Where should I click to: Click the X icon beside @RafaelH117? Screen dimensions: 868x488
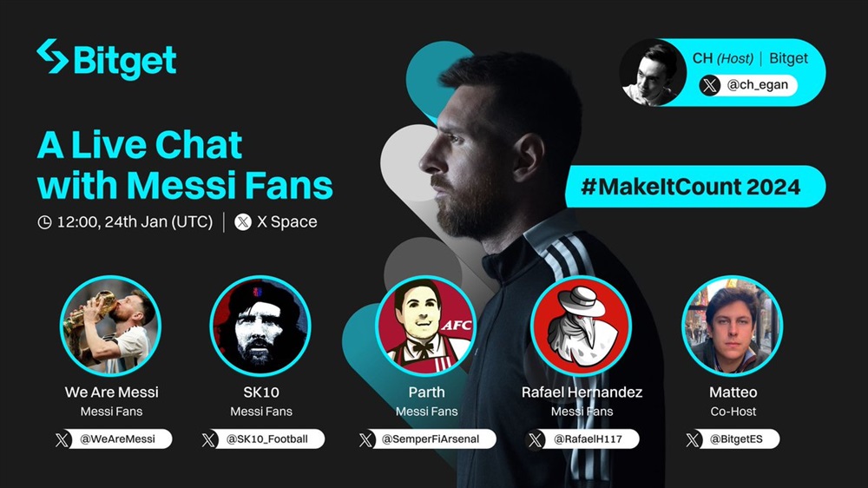pos(536,440)
